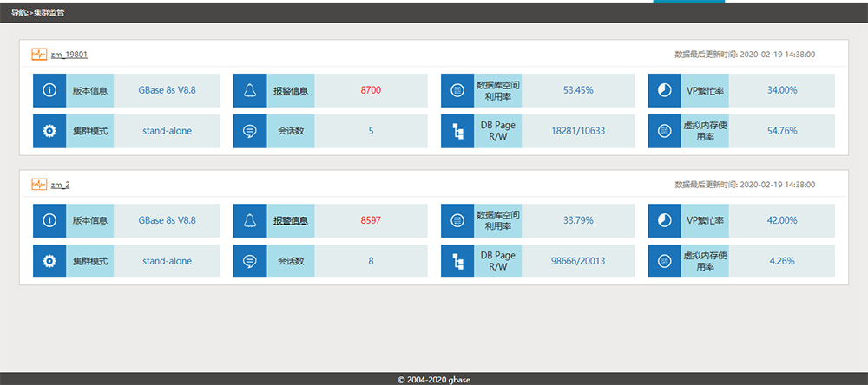Image resolution: width=868 pixels, height=385 pixels.
Task: Click the database space usage icon for zm_2
Action: [x=457, y=220]
